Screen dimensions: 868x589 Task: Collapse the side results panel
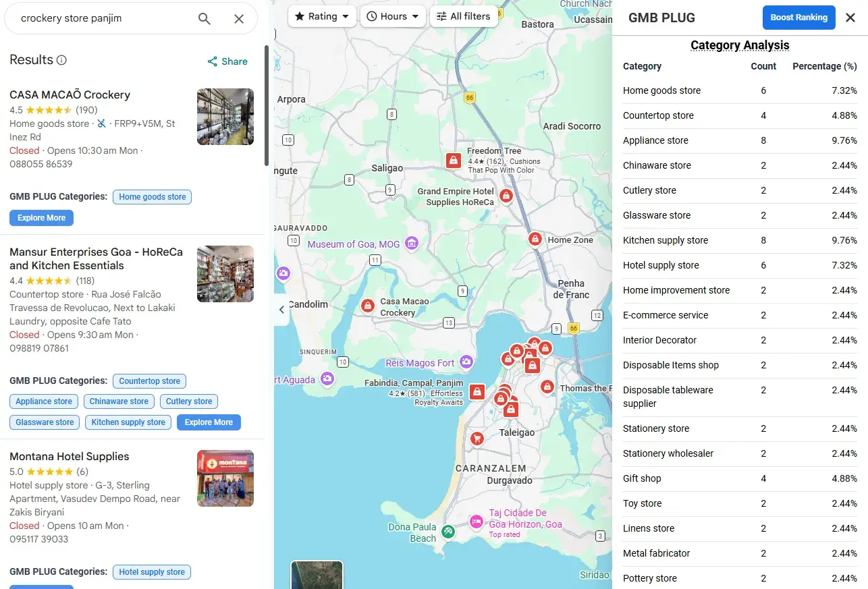pos(282,310)
